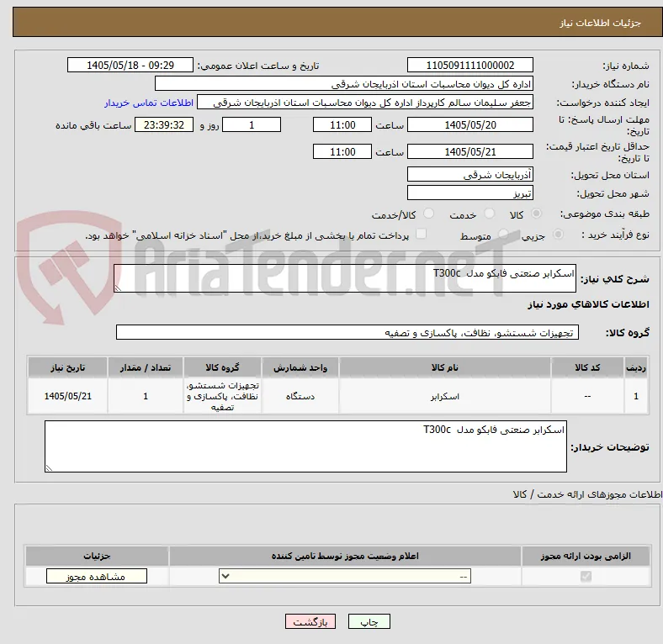Click the table date cell 1405/05/21
663x644 pixels.
(x=67, y=396)
